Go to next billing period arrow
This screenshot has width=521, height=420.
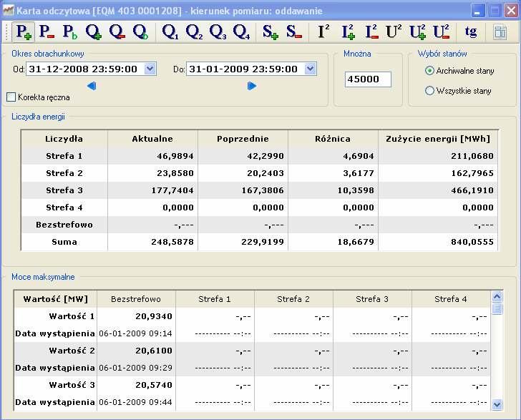point(252,86)
